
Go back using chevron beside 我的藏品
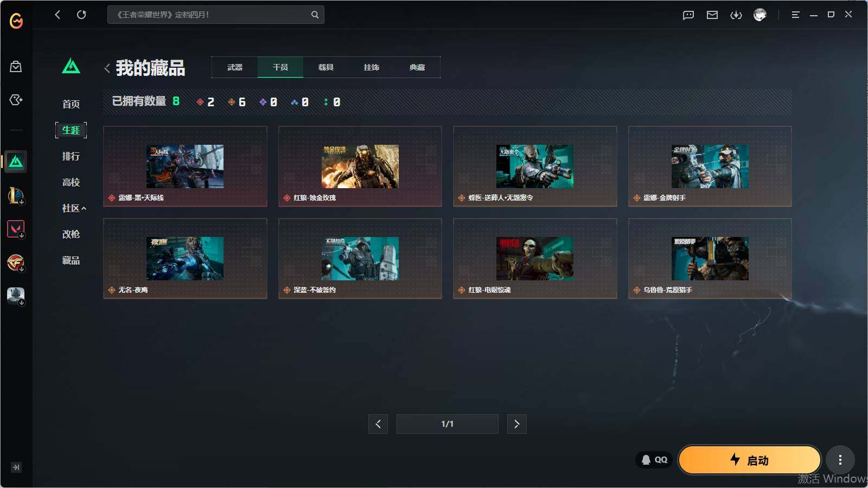tap(107, 68)
